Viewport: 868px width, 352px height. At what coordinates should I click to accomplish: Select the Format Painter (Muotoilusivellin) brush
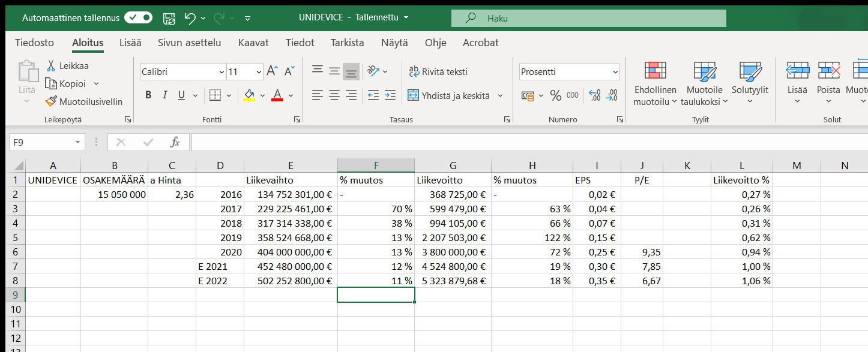coord(83,101)
